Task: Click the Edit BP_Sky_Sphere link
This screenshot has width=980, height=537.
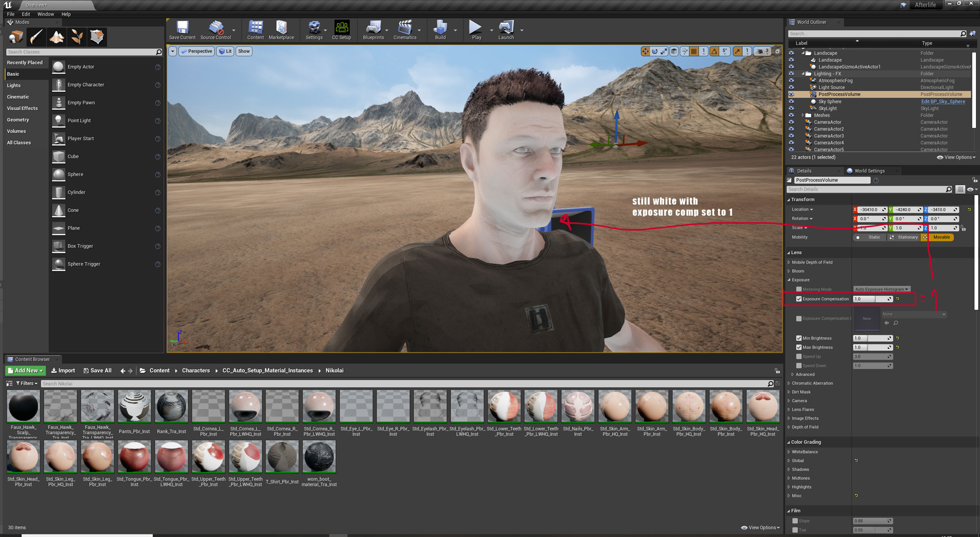Action: point(943,101)
